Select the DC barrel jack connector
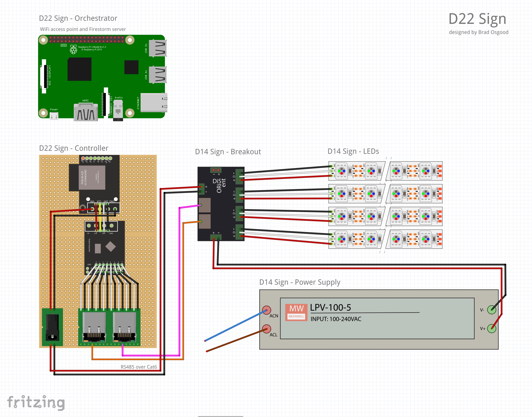532x417 pixels. [52, 327]
